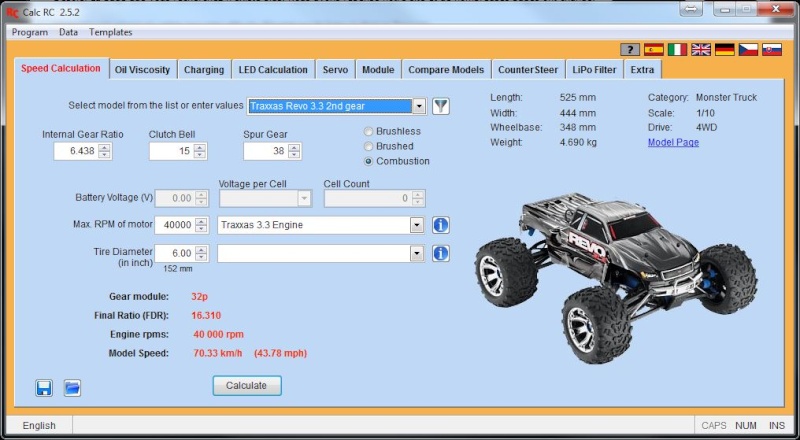The height and width of the screenshot is (440, 800).
Task: Click the Revo monster truck image
Action: coord(616,276)
